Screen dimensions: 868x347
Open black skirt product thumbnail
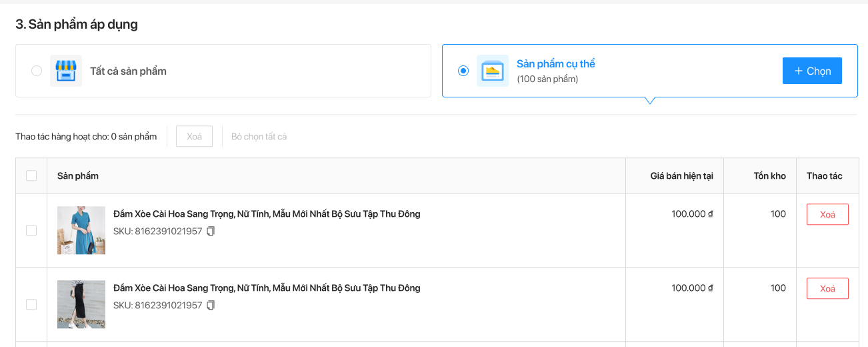[x=81, y=304]
